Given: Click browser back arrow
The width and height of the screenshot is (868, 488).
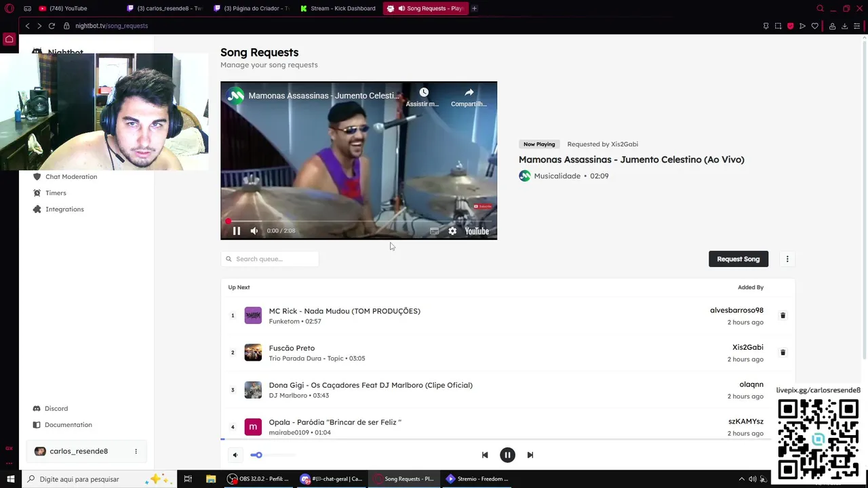Looking at the screenshot, I should tap(27, 26).
